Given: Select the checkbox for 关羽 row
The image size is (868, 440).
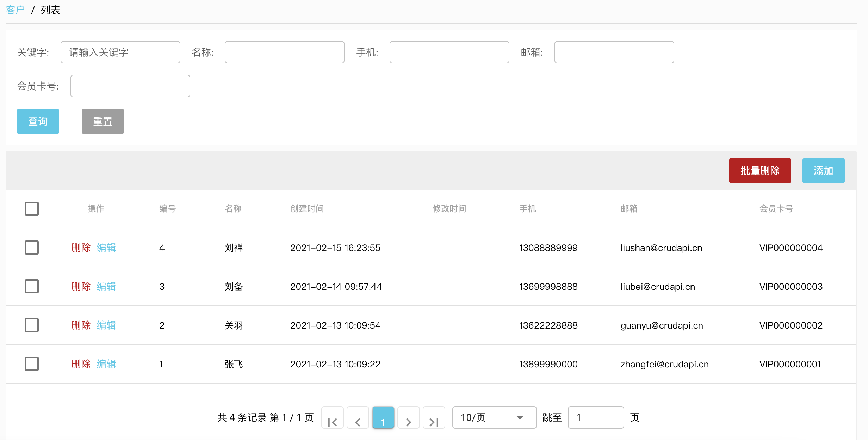Looking at the screenshot, I should 32,325.
